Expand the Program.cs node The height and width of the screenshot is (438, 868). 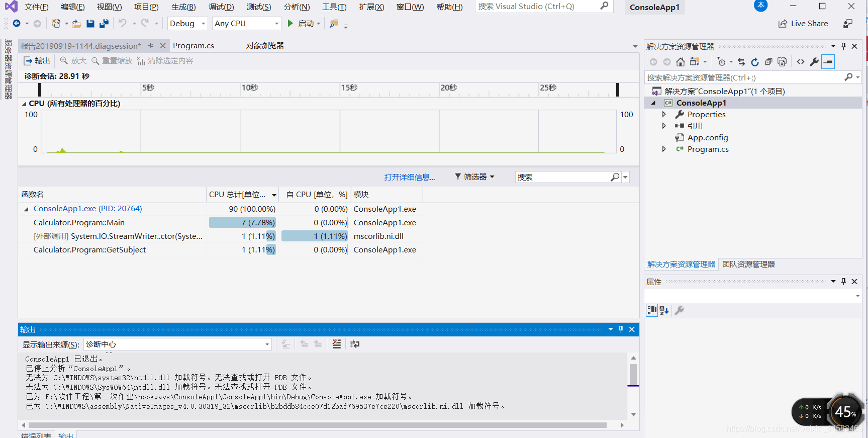click(664, 149)
